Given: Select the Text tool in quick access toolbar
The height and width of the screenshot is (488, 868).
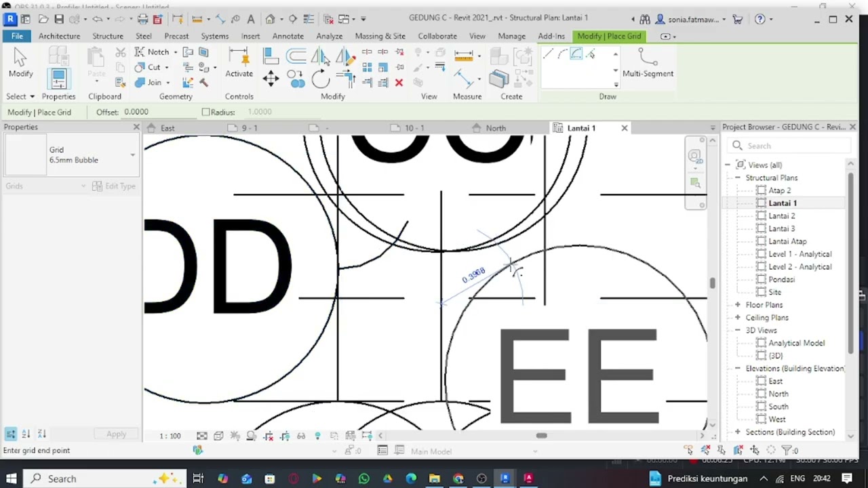Looking at the screenshot, I should pos(250,19).
